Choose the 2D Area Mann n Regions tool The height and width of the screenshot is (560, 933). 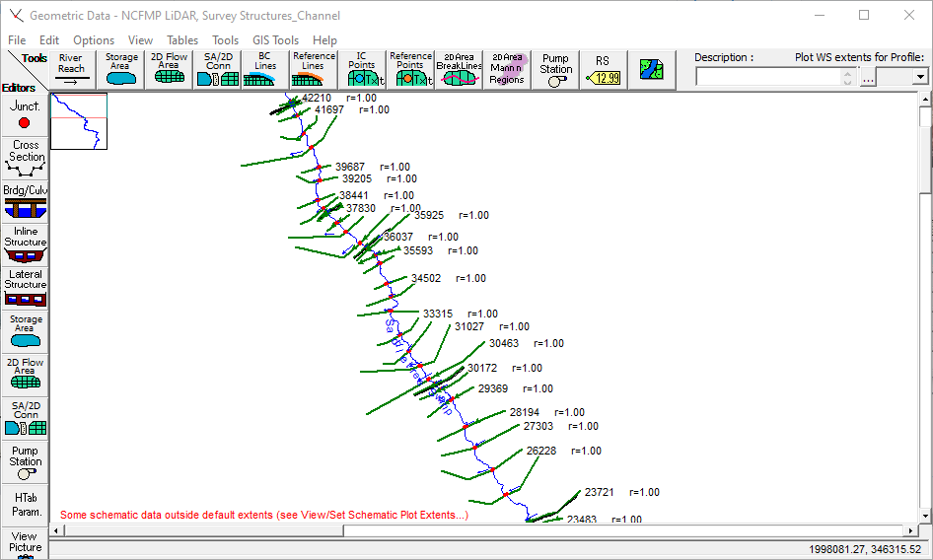507,70
